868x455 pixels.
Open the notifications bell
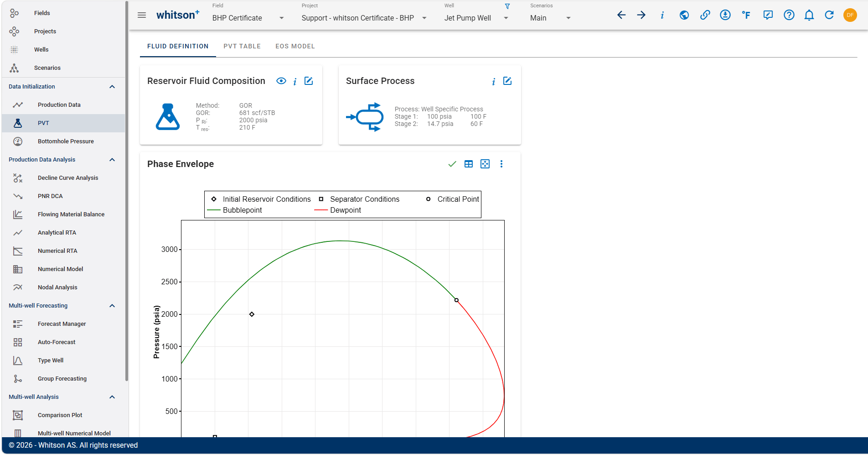(809, 15)
